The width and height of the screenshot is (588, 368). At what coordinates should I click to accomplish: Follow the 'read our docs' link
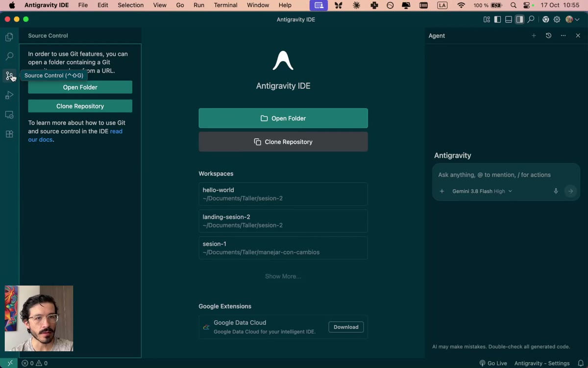point(75,135)
